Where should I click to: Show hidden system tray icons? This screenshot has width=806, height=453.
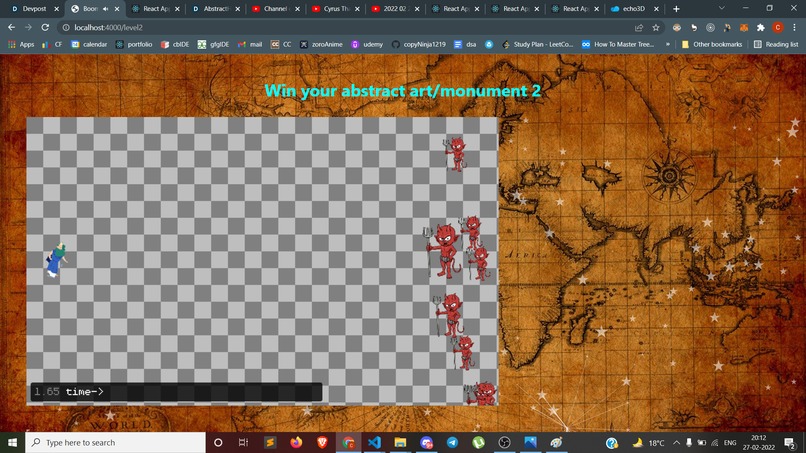676,443
